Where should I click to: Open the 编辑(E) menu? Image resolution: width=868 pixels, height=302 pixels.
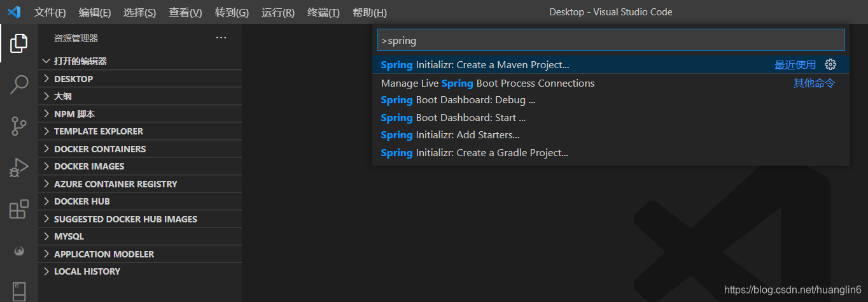click(95, 13)
